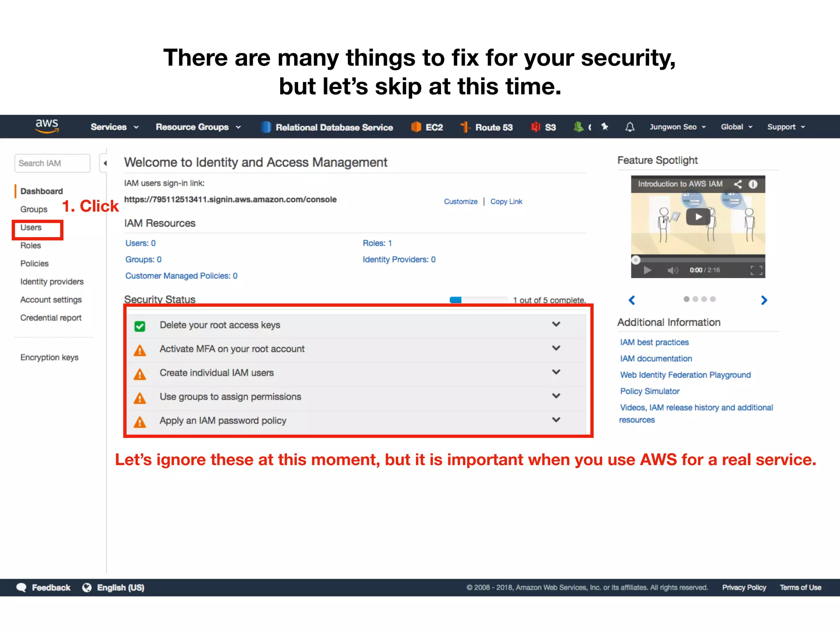Select Policies in the IAM sidebar
Viewport: 840px width, 630px height.
(x=34, y=263)
